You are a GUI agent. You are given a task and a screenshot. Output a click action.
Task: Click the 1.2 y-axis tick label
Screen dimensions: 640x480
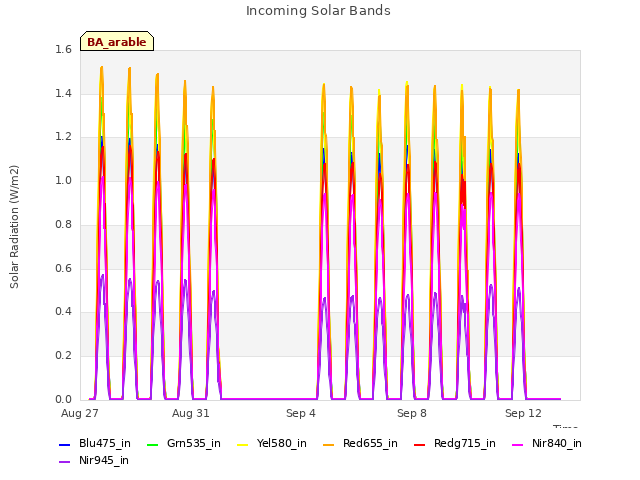tap(63, 137)
